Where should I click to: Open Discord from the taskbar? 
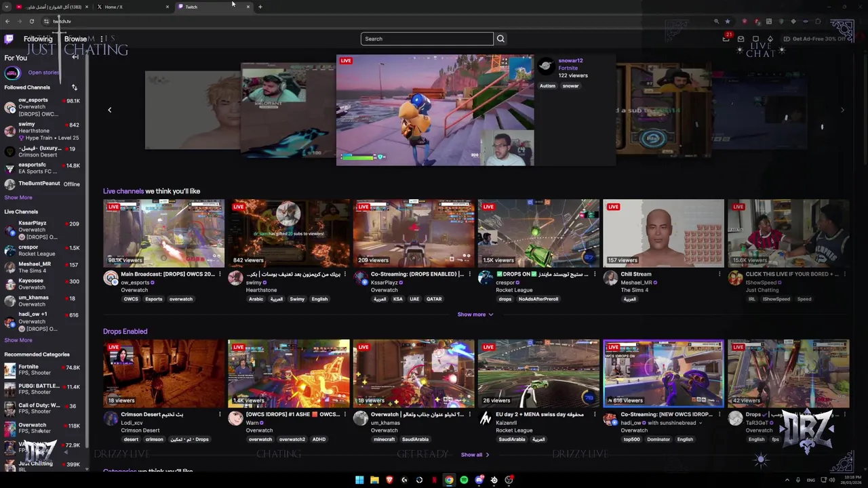[x=479, y=480]
